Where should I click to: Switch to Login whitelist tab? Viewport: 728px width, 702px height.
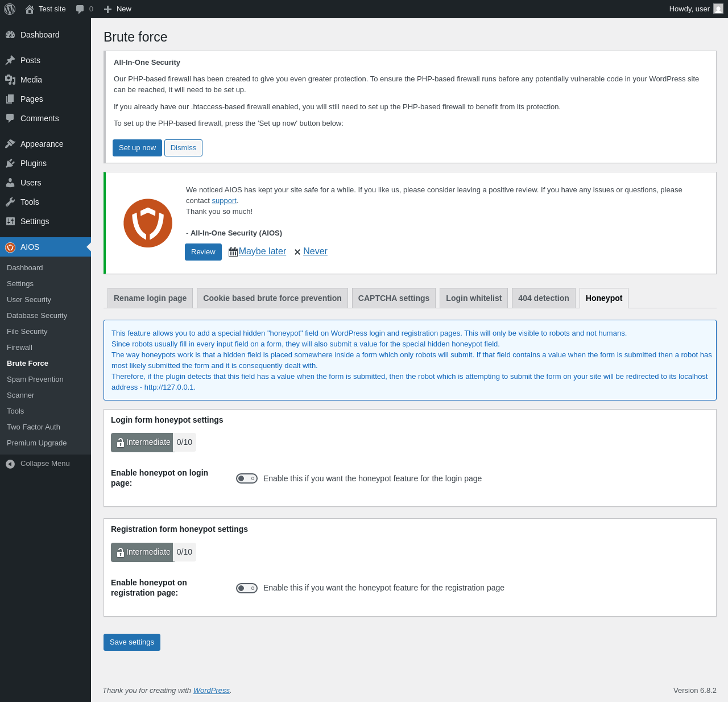pyautogui.click(x=474, y=298)
